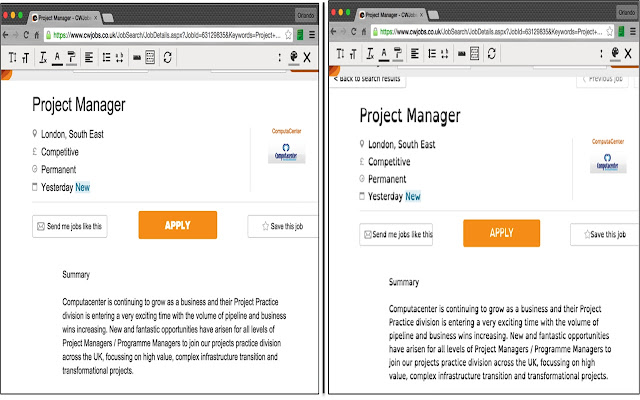Bookmark page with star icon in right window

[609, 31]
